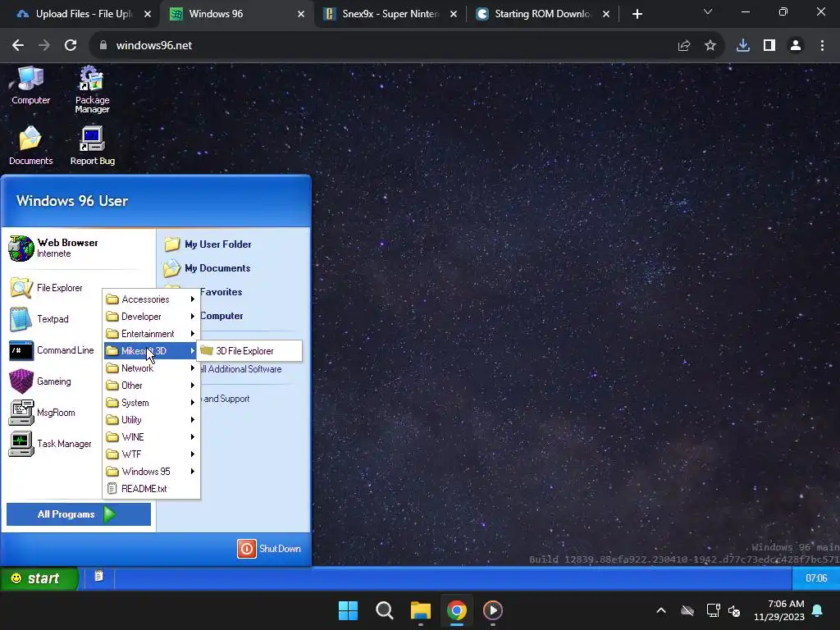
Task: Open File Explorer from start menu
Action: coord(46,288)
